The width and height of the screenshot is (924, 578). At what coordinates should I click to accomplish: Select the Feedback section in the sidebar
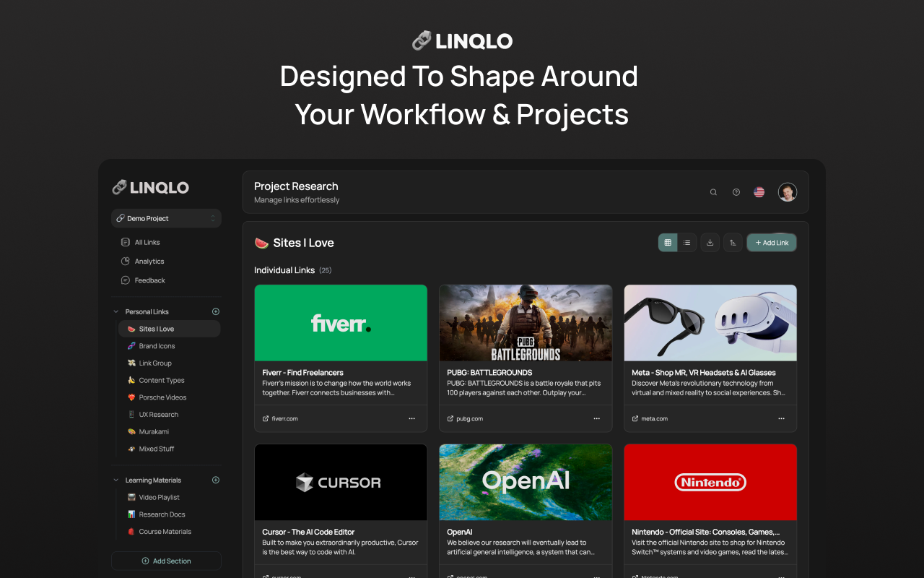143,280
